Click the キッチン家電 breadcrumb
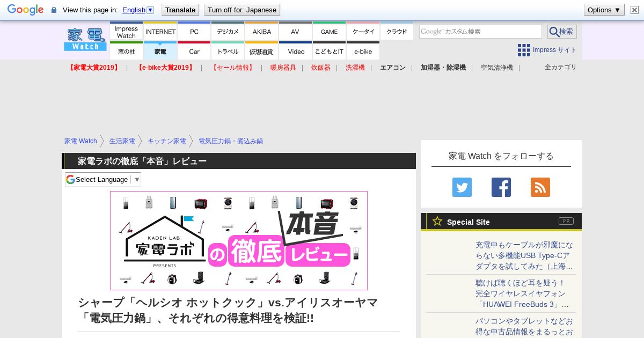The height and width of the screenshot is (338, 644). tap(167, 141)
